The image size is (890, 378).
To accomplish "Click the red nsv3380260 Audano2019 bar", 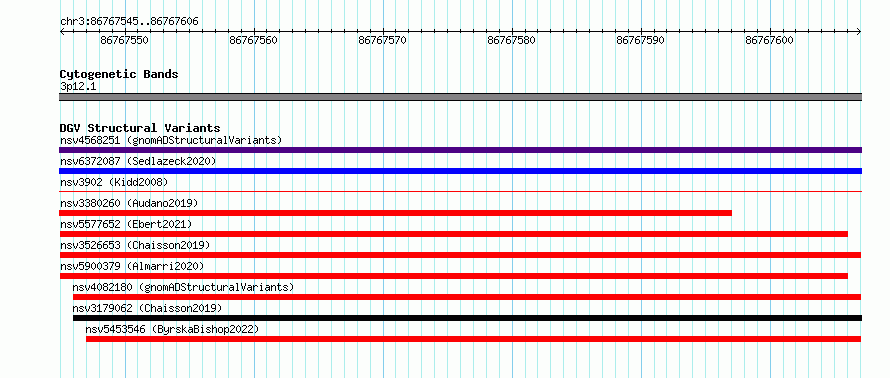I will click(x=395, y=213).
